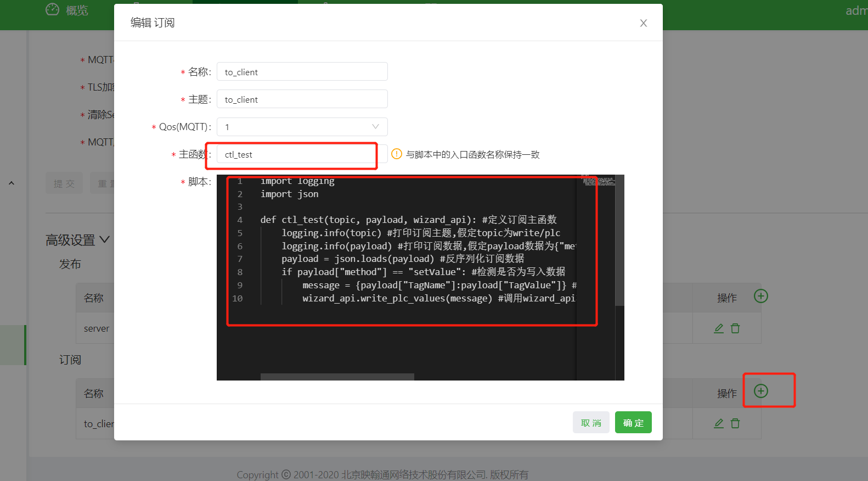Focus the 主函数 field containing ctl_test

click(x=296, y=154)
